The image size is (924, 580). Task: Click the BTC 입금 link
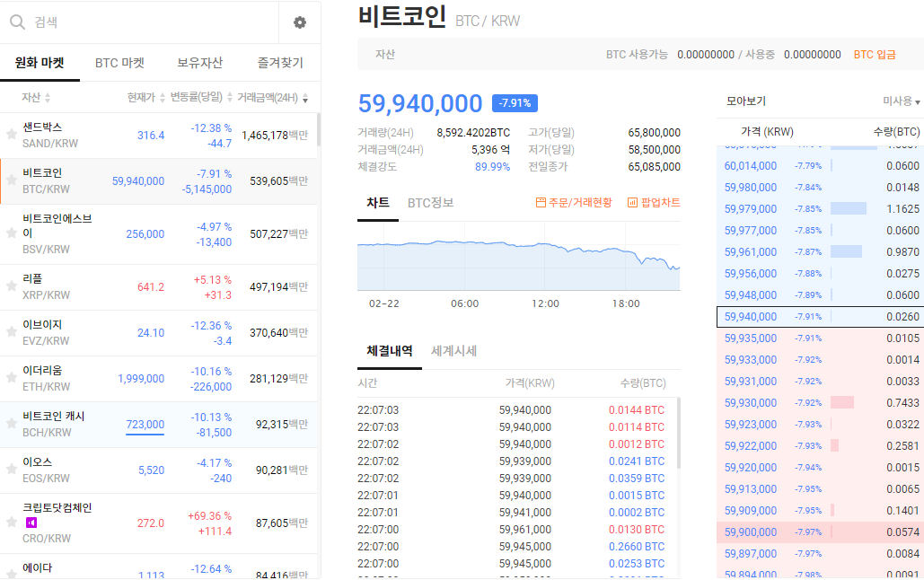pos(875,55)
